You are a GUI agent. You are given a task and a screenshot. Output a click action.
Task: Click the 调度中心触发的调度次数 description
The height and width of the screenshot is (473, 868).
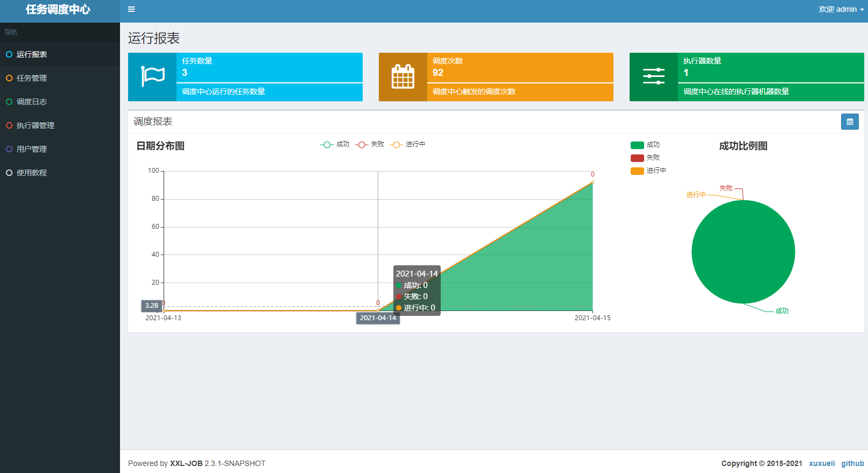[474, 91]
